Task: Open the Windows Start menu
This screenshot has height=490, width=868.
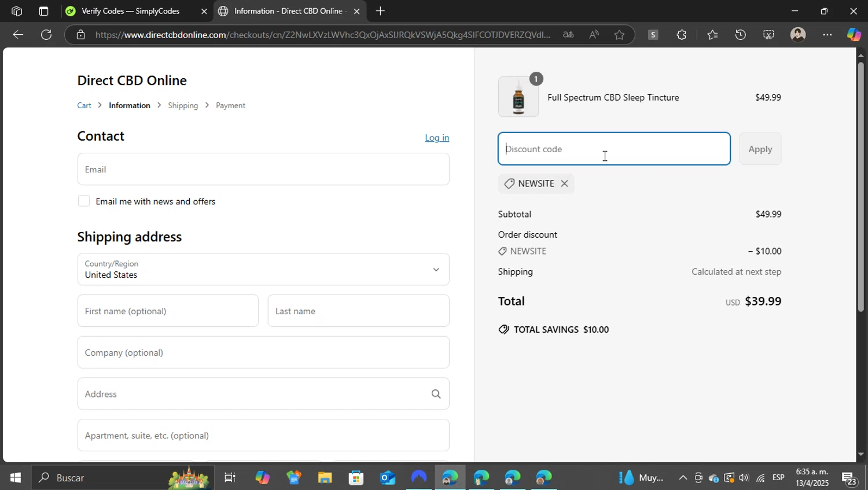Action: [16, 478]
